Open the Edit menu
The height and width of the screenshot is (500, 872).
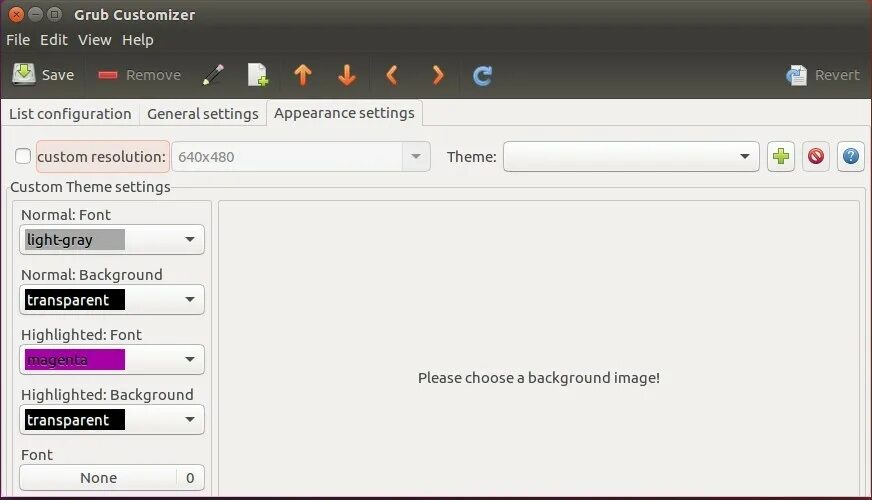[54, 40]
